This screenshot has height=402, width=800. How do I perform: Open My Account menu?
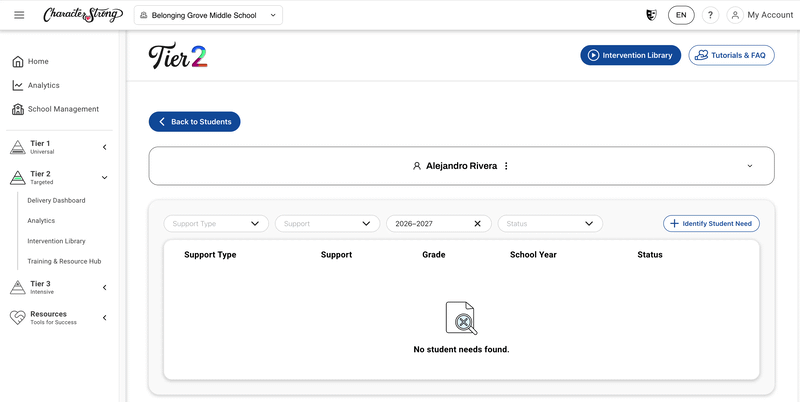tap(770, 15)
